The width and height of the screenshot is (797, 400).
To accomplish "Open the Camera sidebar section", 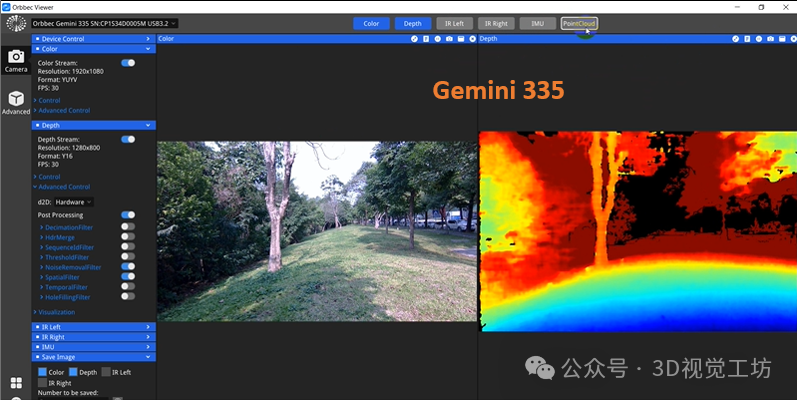I will coord(16,61).
